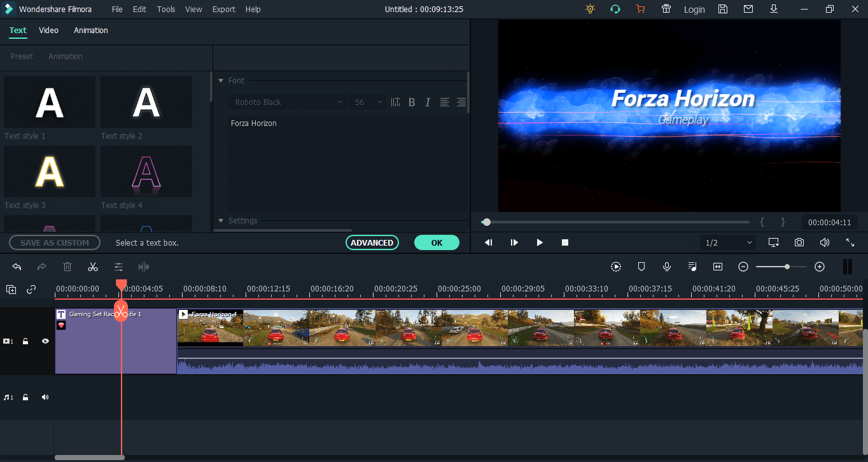The height and width of the screenshot is (462, 868).
Task: Click the undo arrow in timeline toolbar
Action: click(x=17, y=267)
